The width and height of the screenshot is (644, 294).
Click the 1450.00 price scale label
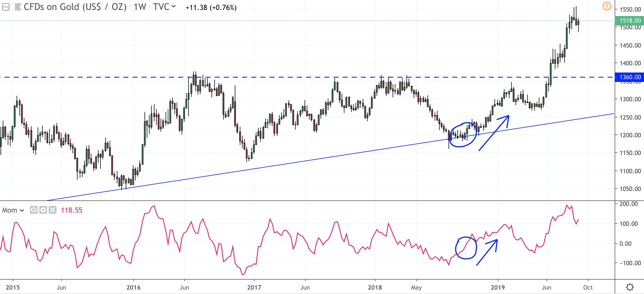click(630, 45)
